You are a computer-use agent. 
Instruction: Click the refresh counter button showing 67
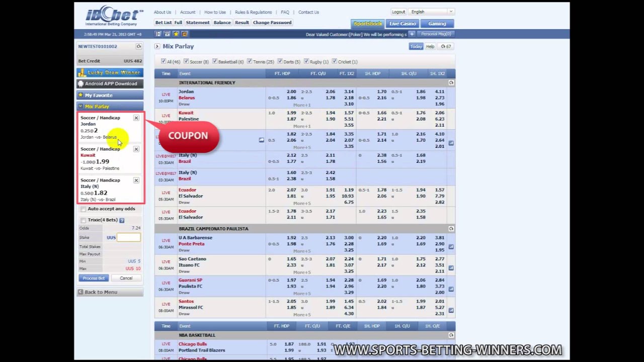446,46
